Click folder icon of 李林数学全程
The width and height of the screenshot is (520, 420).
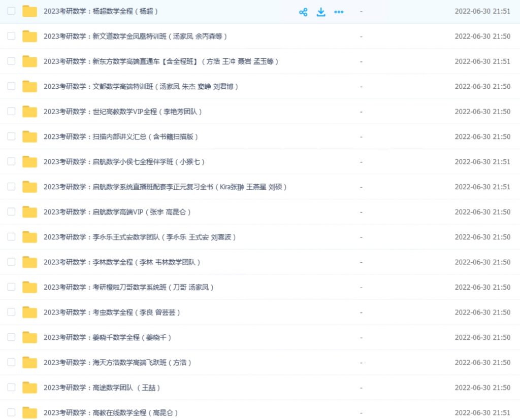pos(29,262)
